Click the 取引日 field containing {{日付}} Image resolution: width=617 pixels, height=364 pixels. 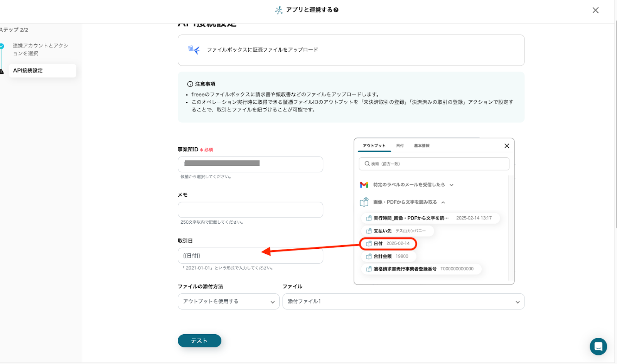[250, 256]
